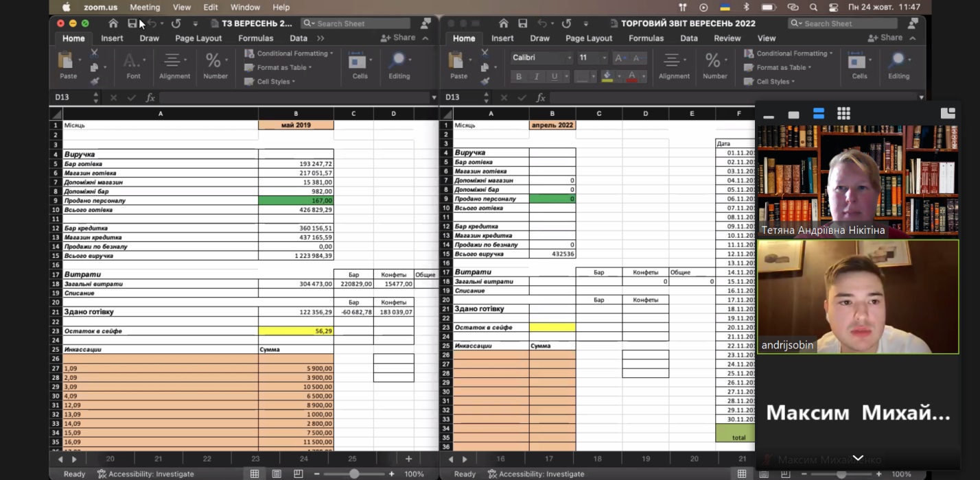Image resolution: width=980 pixels, height=480 pixels.
Task: Add new sheet with plus in left workbook
Action: click(408, 459)
